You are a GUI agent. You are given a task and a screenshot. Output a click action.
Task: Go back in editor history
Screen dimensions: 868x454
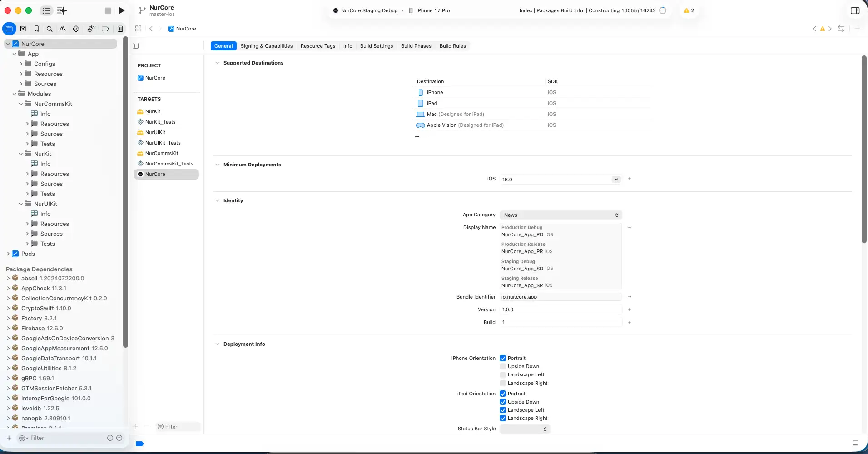click(151, 29)
